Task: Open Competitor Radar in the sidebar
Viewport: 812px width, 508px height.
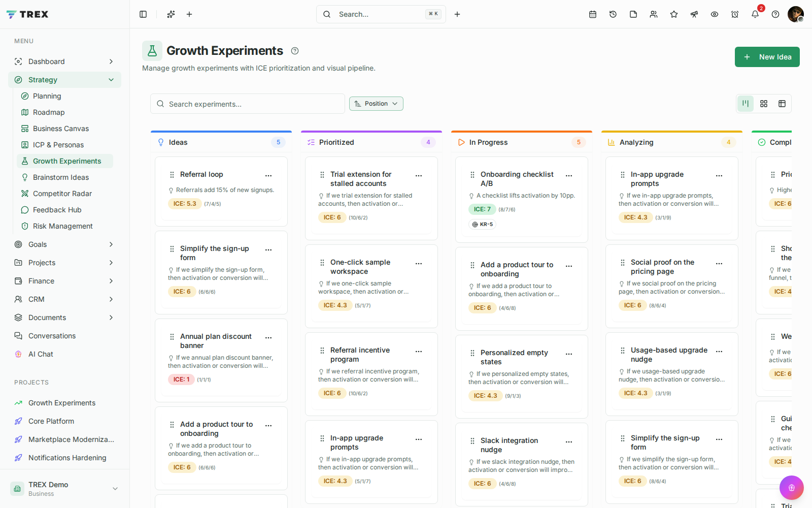Action: 65,194
